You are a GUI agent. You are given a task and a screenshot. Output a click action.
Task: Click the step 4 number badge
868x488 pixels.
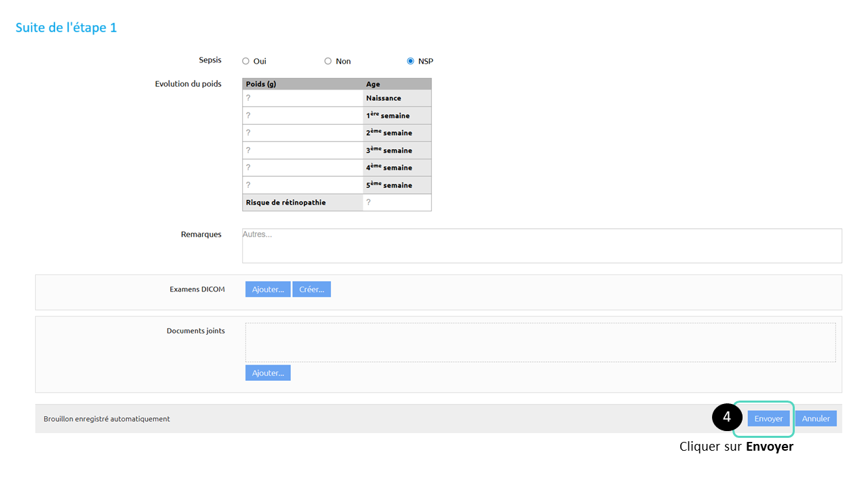pyautogui.click(x=726, y=417)
